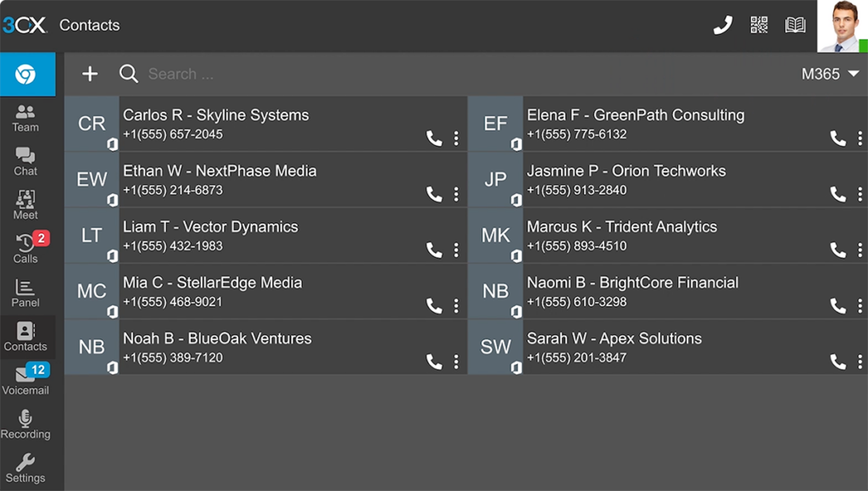This screenshot has width=868, height=491.
Task: Call Mia C - StellarEdge Media
Action: click(434, 306)
